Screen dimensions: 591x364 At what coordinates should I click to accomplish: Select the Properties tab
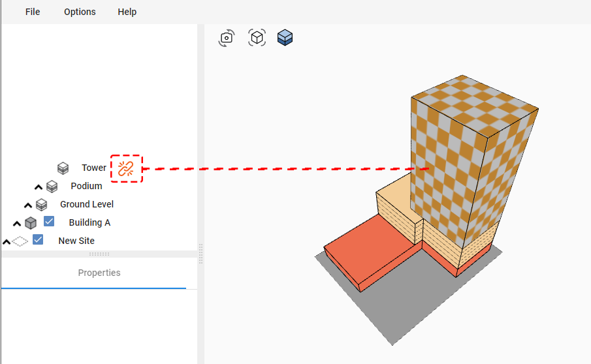[x=99, y=273]
